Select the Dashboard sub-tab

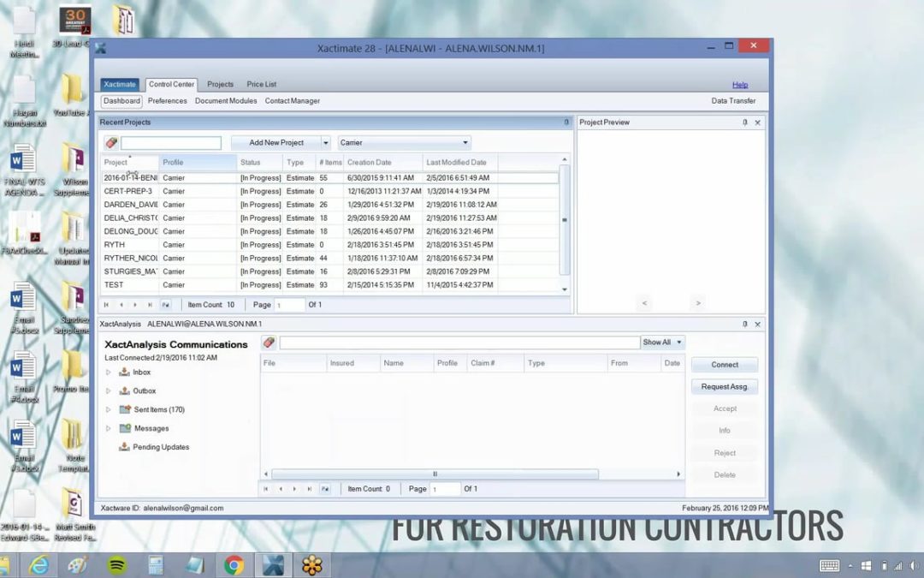(122, 101)
